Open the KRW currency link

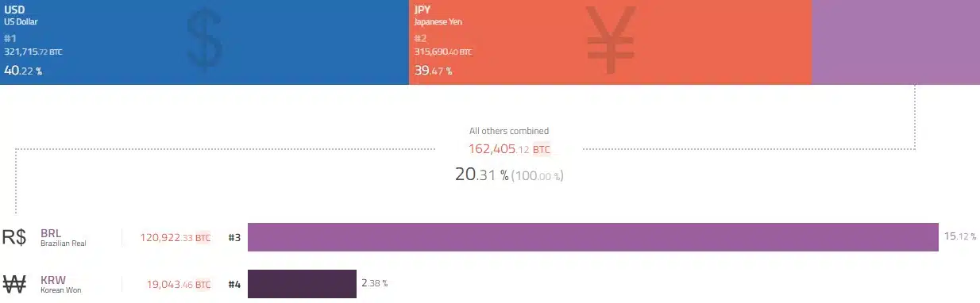52,280
